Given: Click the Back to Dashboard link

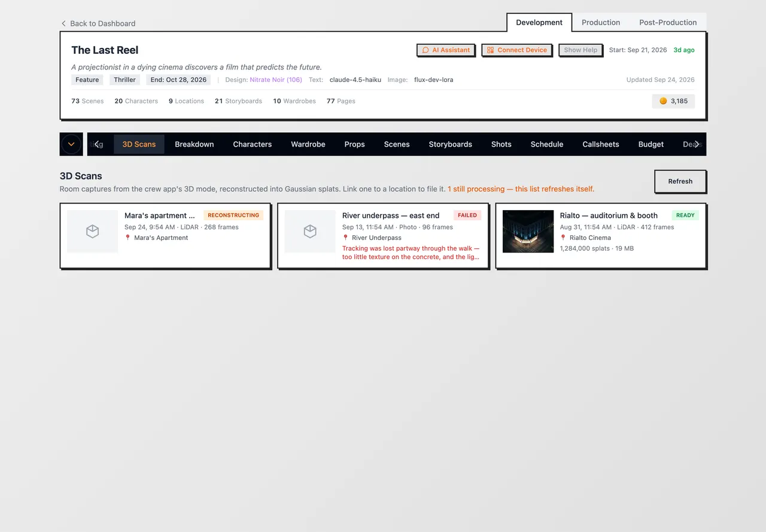Looking at the screenshot, I should (x=98, y=23).
